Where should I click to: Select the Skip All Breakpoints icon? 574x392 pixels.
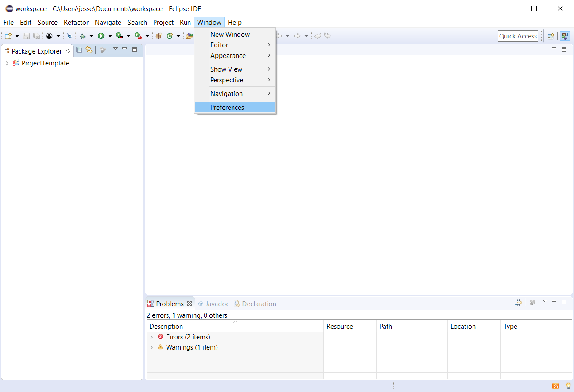tap(70, 35)
